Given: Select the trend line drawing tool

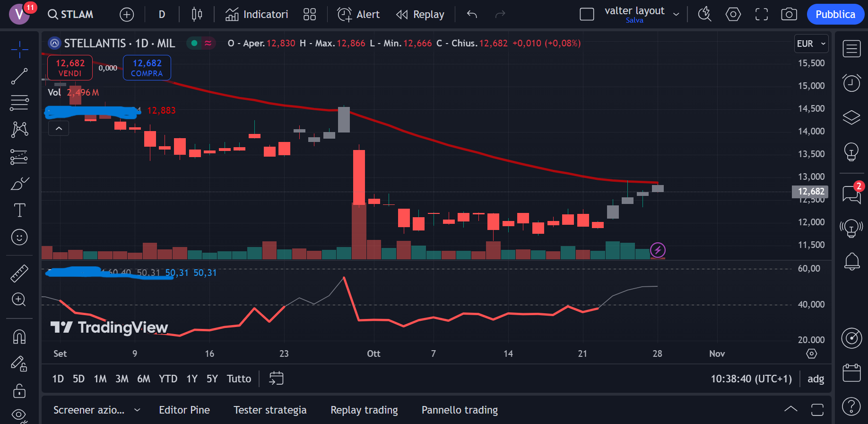Looking at the screenshot, I should click(19, 76).
